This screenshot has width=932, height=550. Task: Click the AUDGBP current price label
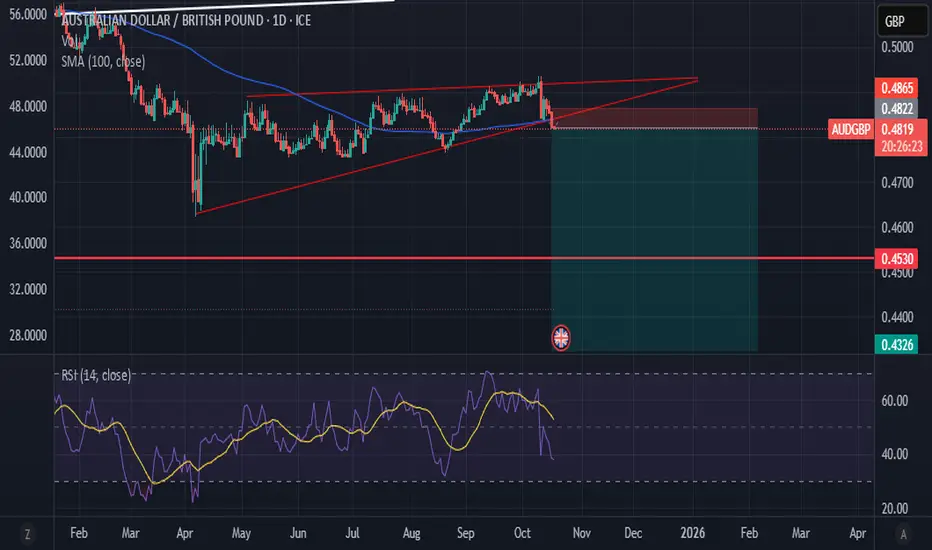click(x=851, y=129)
